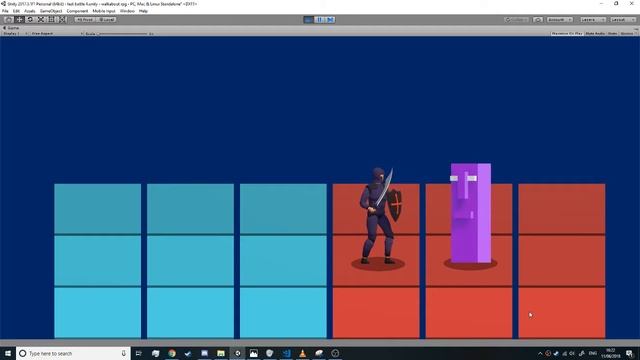Pause the running game
Image resolution: width=640 pixels, height=360 pixels.
(x=320, y=20)
